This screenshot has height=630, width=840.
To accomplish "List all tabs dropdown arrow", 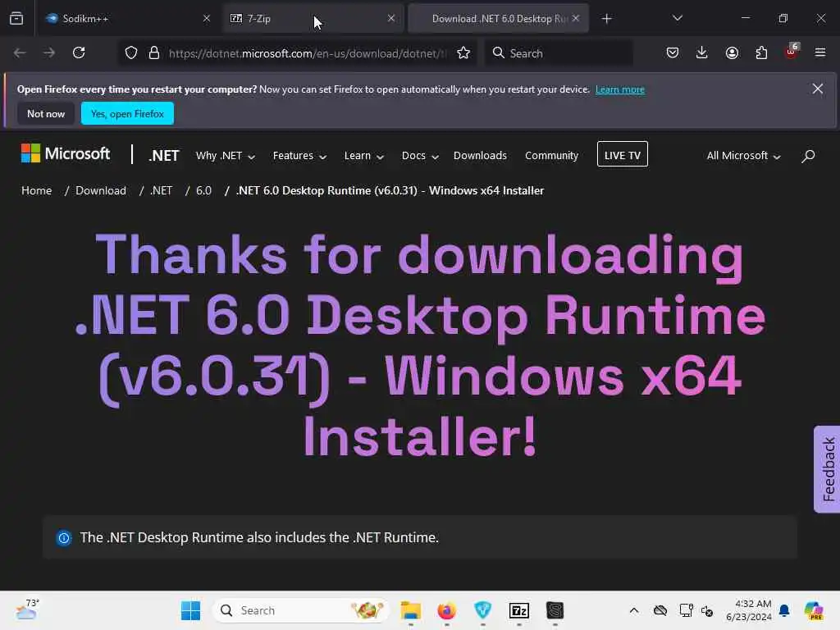I will [x=678, y=18].
